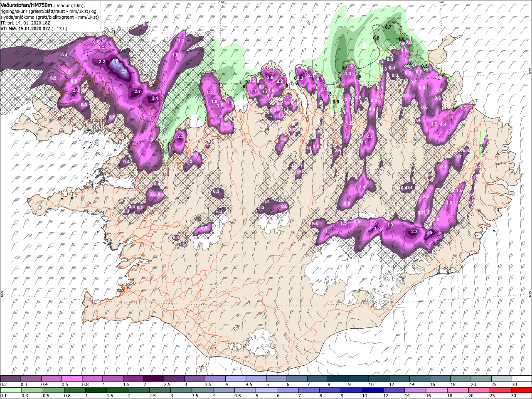Pick the light pink 16 swatch in rain legend

[x=436, y=390]
